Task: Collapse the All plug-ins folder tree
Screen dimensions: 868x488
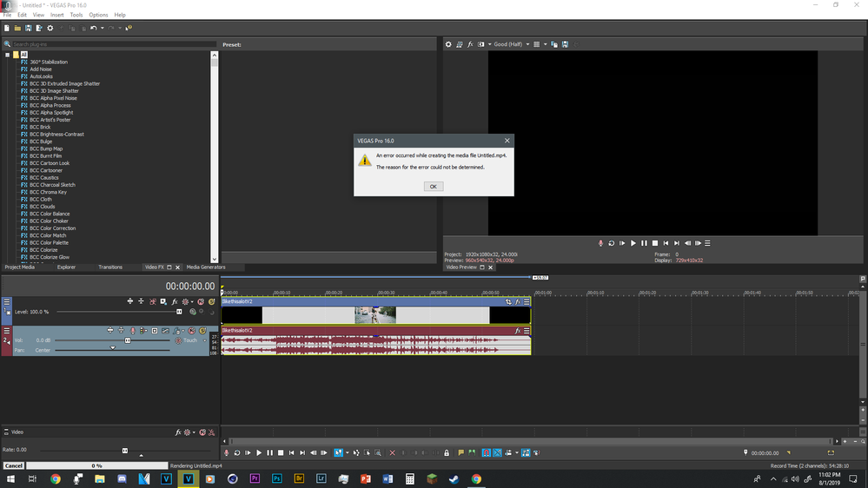Action: [x=7, y=55]
